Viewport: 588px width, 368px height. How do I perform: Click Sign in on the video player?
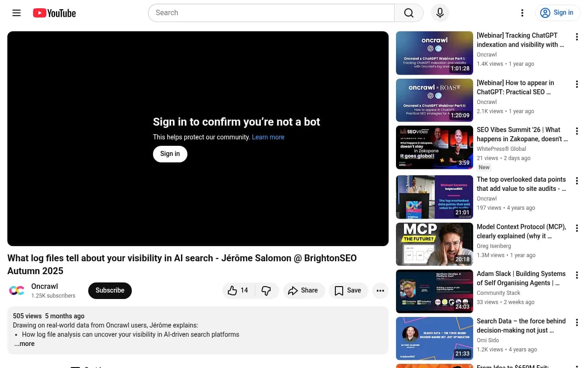(x=170, y=154)
